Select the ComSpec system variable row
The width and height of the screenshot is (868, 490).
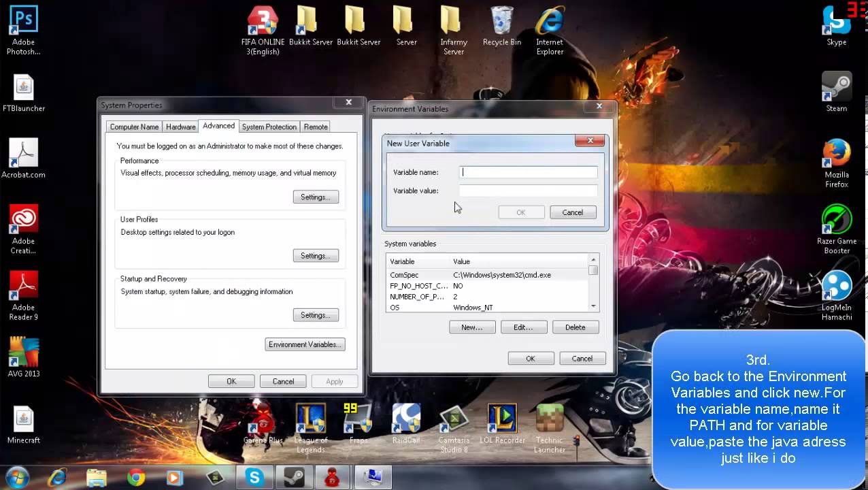coord(487,275)
